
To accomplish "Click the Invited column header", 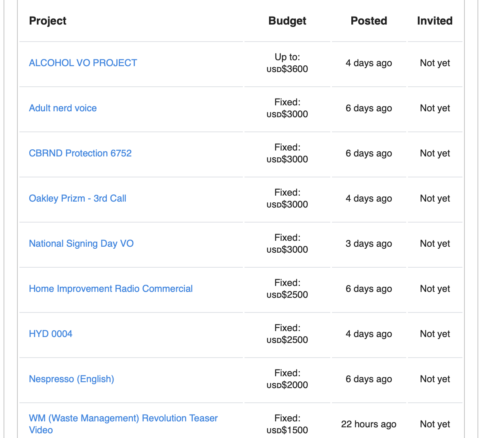I will point(434,21).
